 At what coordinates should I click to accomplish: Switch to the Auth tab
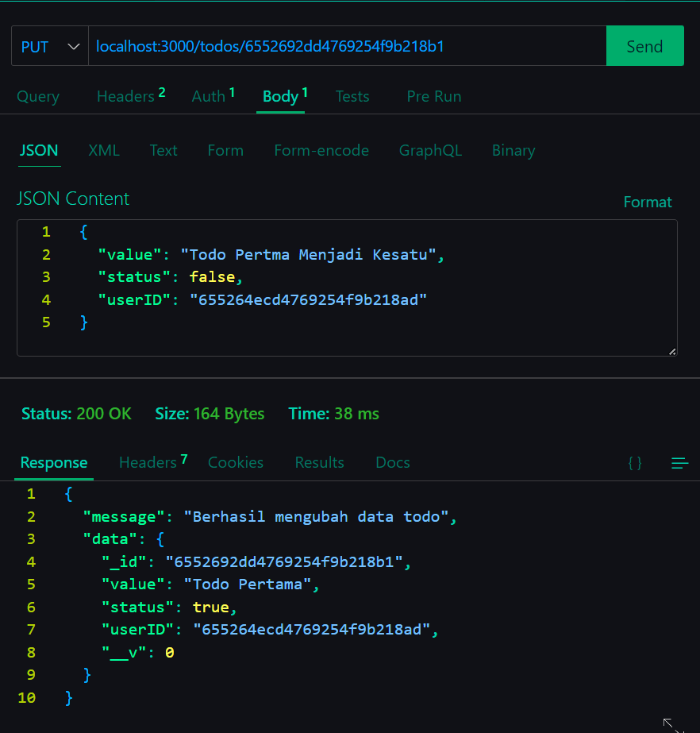pos(206,96)
